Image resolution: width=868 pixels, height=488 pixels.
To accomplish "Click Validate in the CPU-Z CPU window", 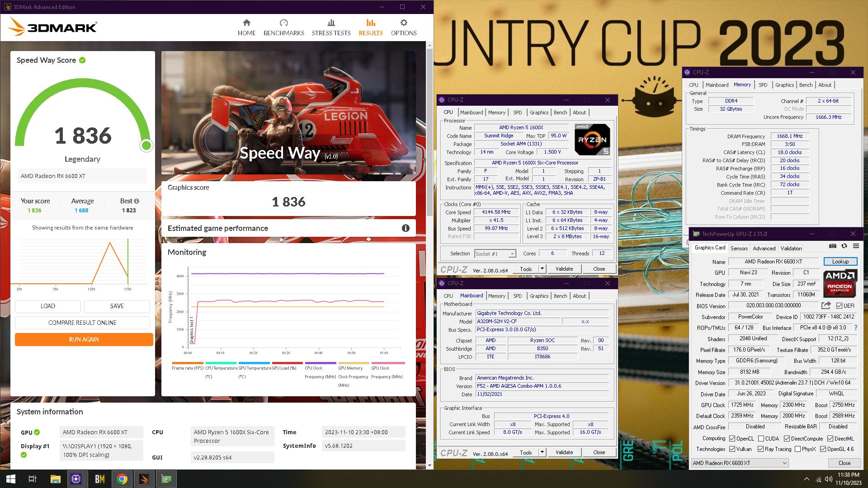I will pos(564,269).
